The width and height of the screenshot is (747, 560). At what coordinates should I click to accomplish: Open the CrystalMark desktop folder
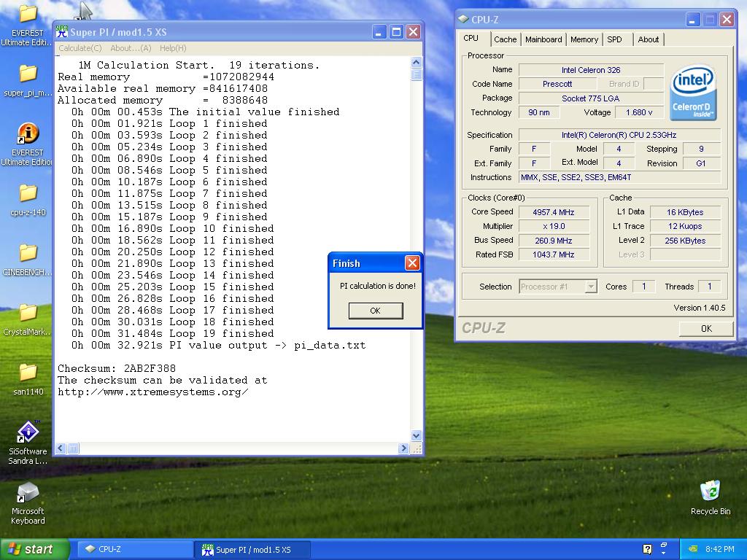click(28, 313)
